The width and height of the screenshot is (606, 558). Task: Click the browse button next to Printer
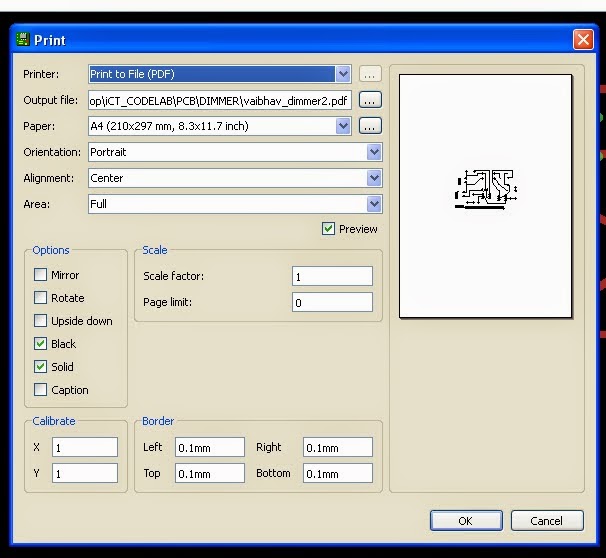pyautogui.click(x=370, y=74)
